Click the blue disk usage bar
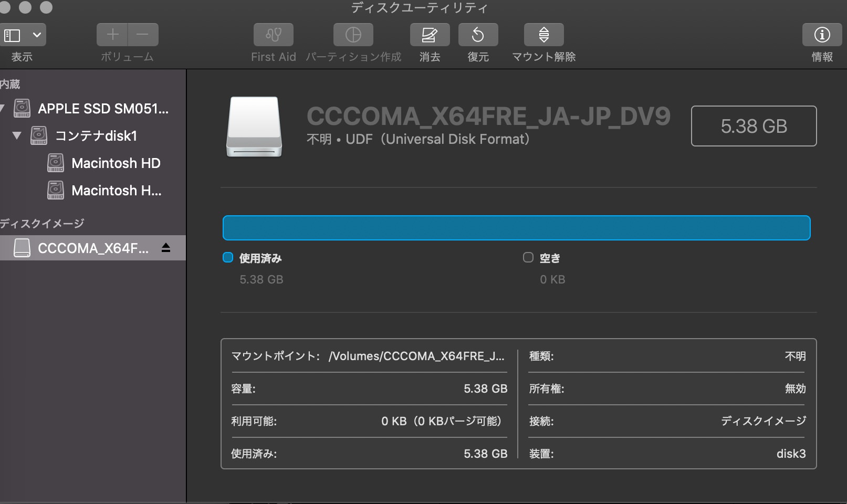 516,228
